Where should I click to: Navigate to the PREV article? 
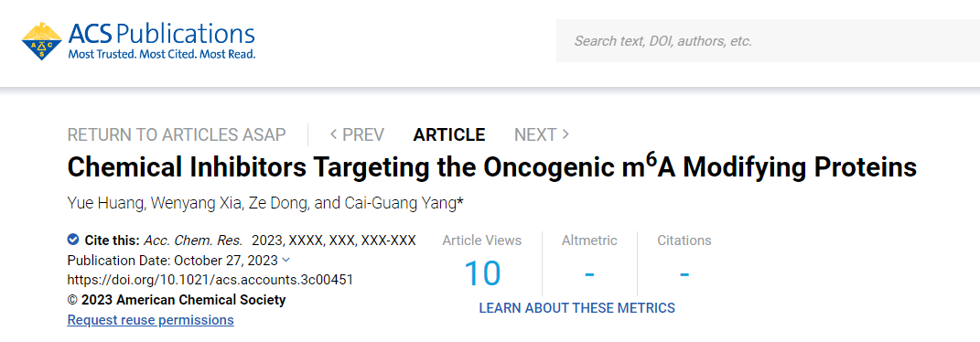357,134
